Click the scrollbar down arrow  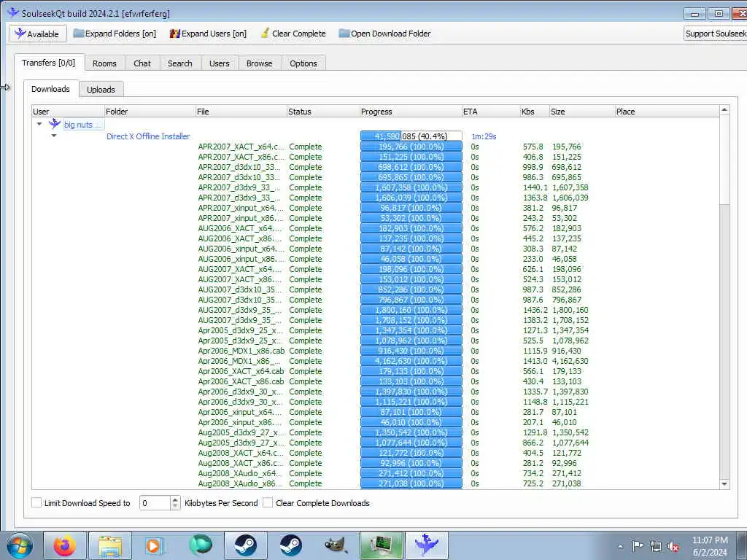click(x=724, y=484)
